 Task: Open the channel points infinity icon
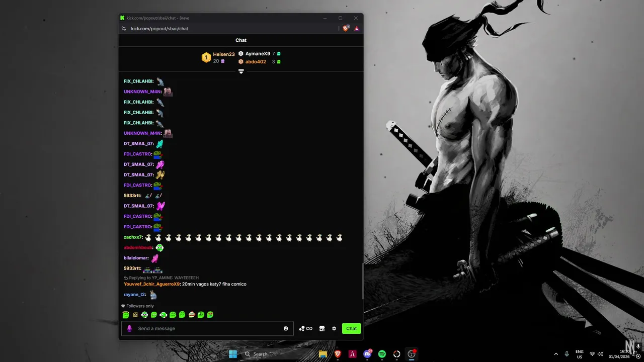pos(306,328)
